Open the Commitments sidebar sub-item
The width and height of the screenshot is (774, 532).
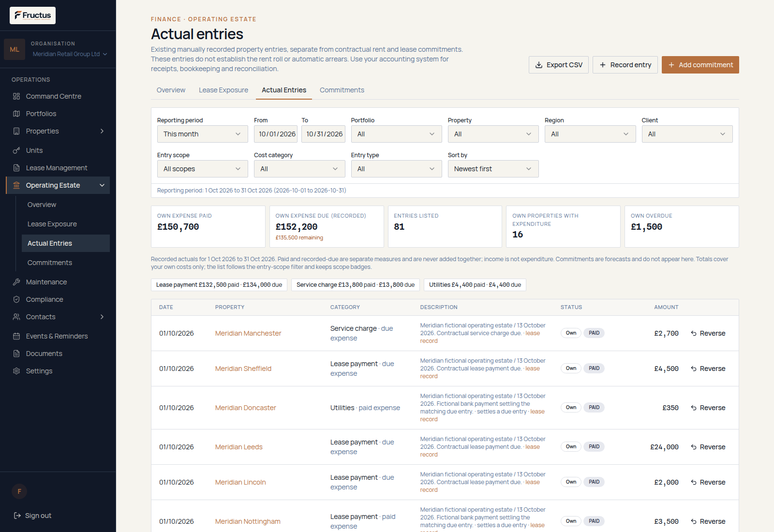[x=66, y=263]
